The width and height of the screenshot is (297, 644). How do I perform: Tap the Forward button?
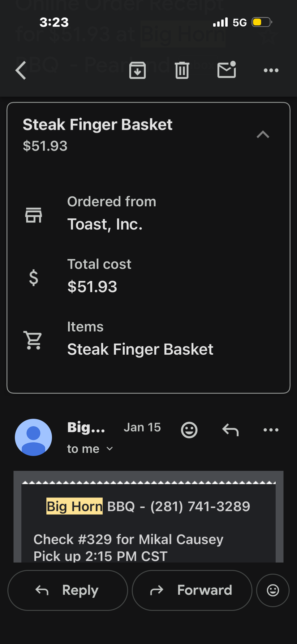click(192, 590)
